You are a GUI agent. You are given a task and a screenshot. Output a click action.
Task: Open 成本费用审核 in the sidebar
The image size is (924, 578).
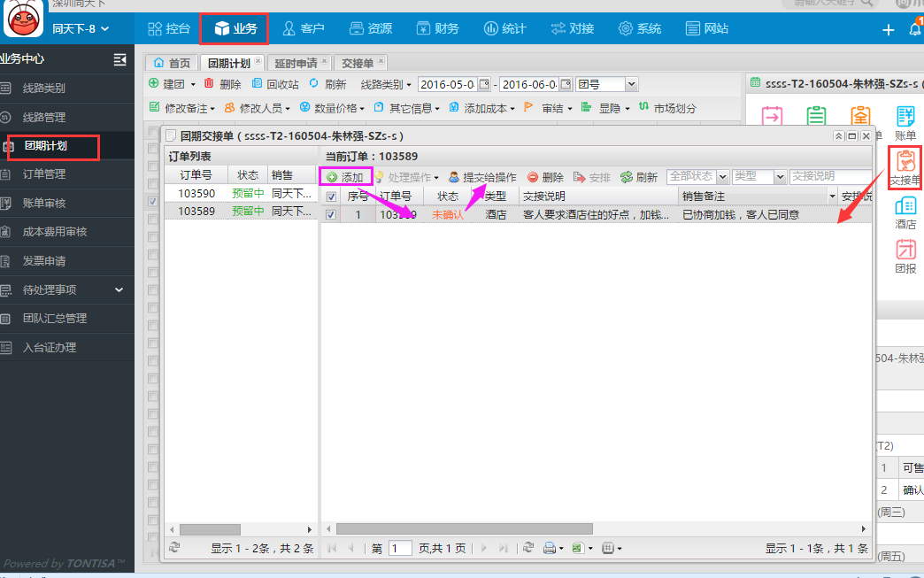click(66, 232)
